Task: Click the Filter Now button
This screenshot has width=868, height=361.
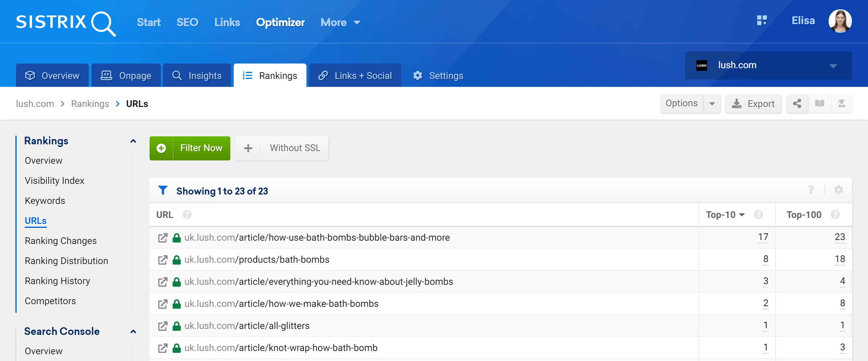Action: click(190, 148)
